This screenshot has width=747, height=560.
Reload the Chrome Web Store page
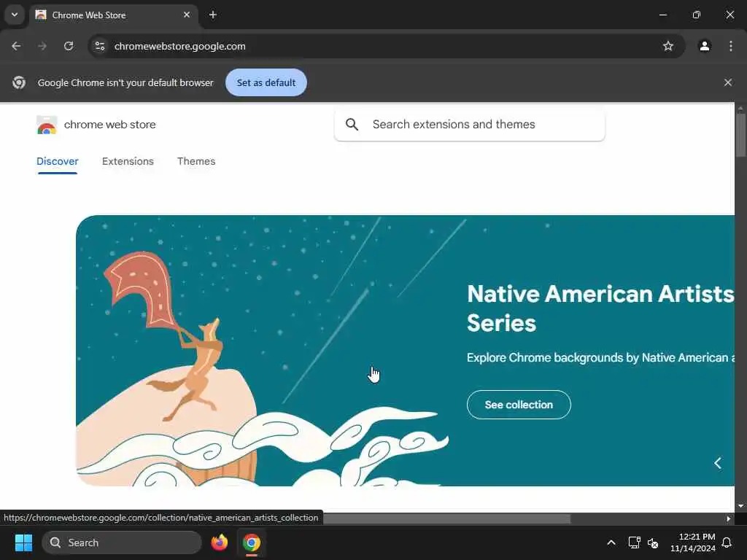coord(69,46)
